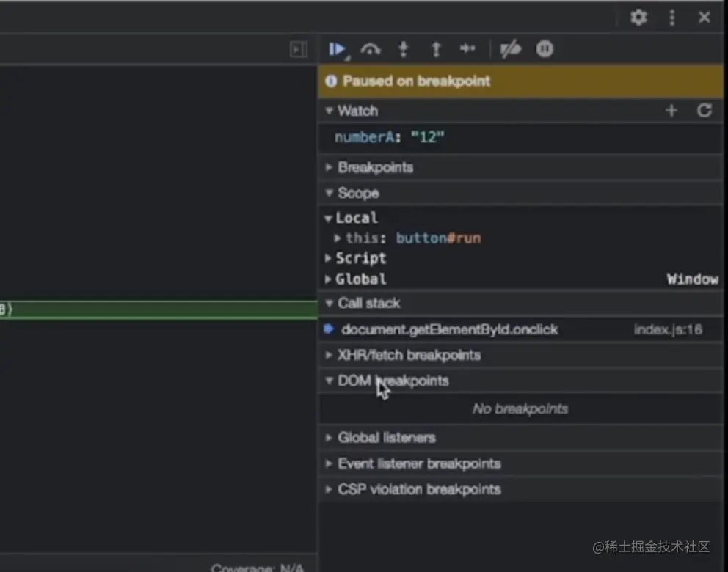Expand Event listener breakpoints section

419,463
